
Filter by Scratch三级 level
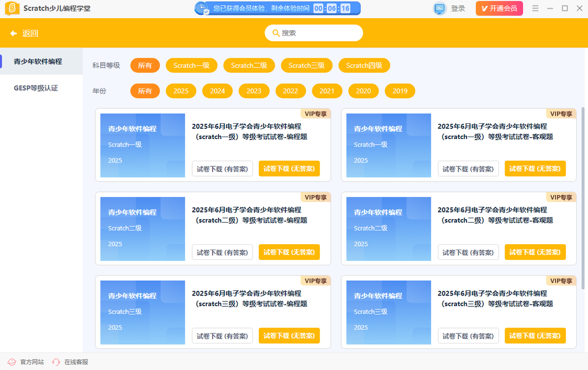point(307,65)
